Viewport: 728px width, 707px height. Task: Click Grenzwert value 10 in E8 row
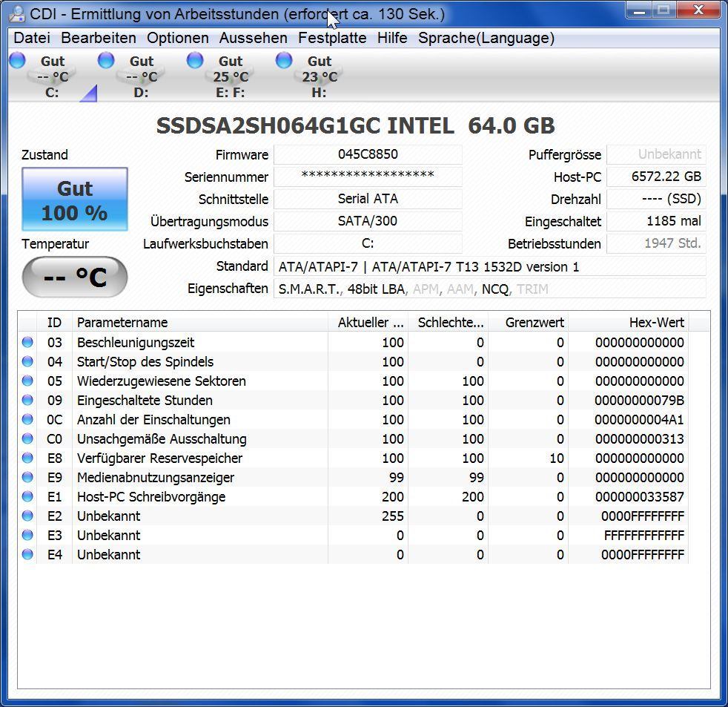pyautogui.click(x=557, y=458)
